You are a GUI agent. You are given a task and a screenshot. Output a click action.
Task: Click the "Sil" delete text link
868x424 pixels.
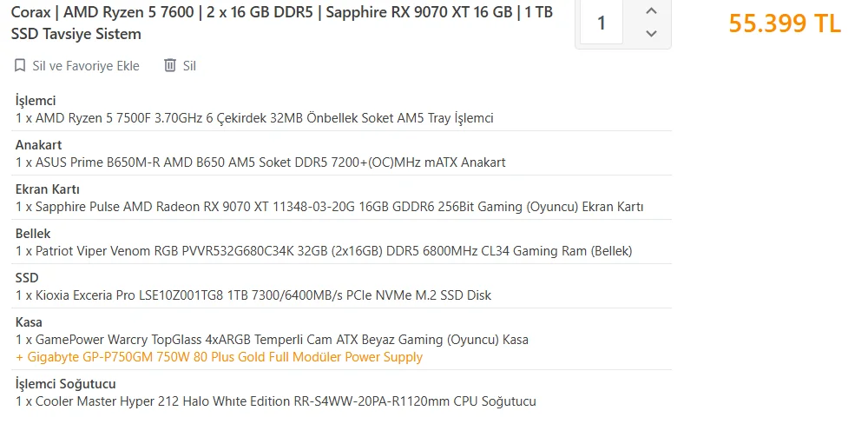coord(189,66)
